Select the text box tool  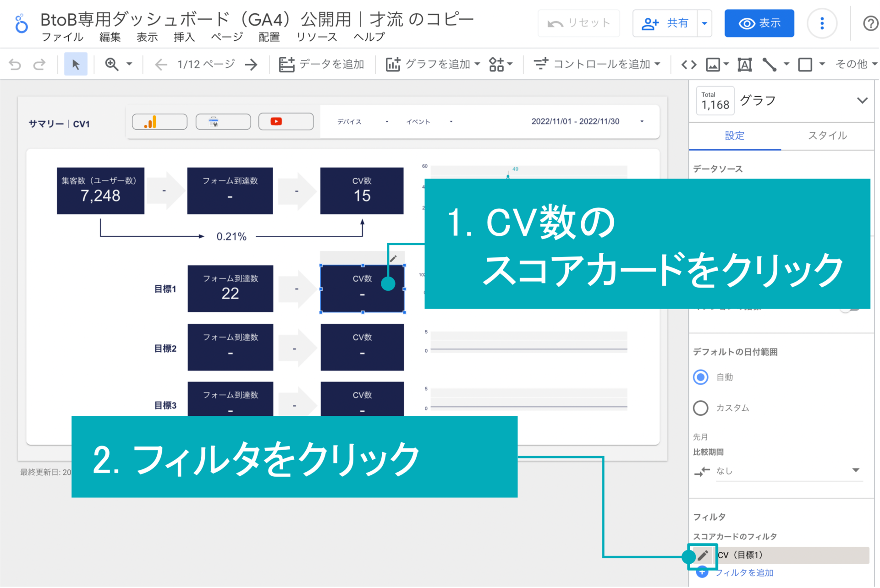[x=744, y=64]
